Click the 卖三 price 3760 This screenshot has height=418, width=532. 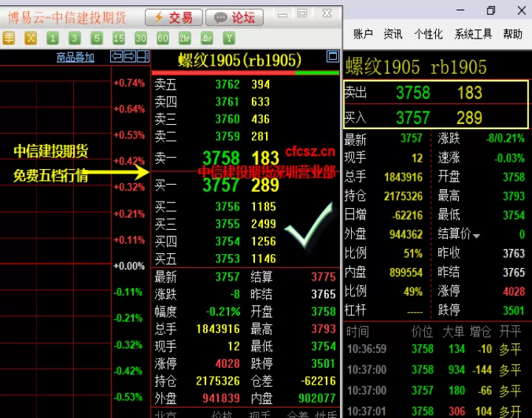[228, 119]
